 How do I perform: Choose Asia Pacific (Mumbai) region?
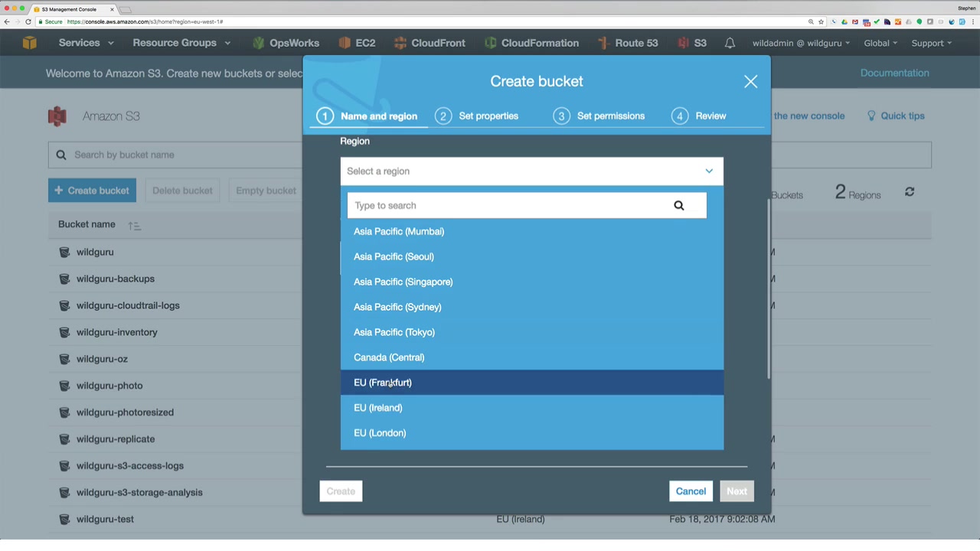click(532, 231)
